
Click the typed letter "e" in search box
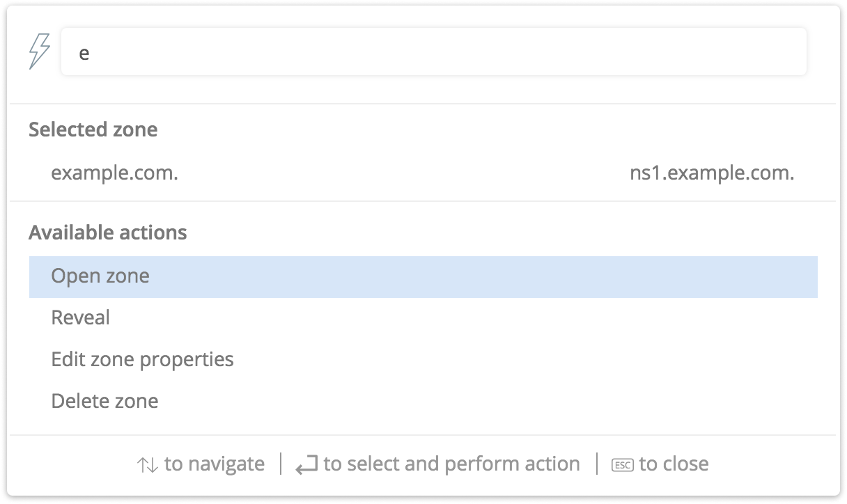[x=84, y=53]
